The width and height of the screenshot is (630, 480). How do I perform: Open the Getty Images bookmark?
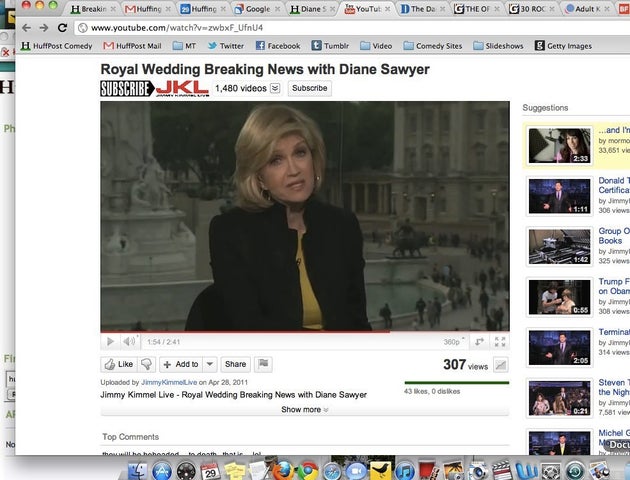563,46
